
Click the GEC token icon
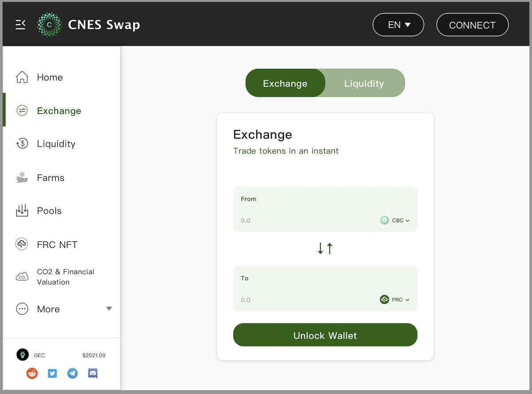(23, 355)
